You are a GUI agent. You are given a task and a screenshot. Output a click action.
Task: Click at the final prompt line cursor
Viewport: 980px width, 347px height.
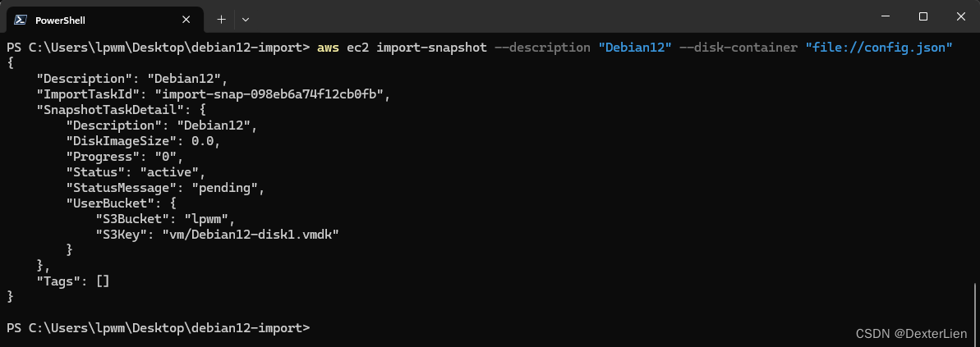point(317,327)
